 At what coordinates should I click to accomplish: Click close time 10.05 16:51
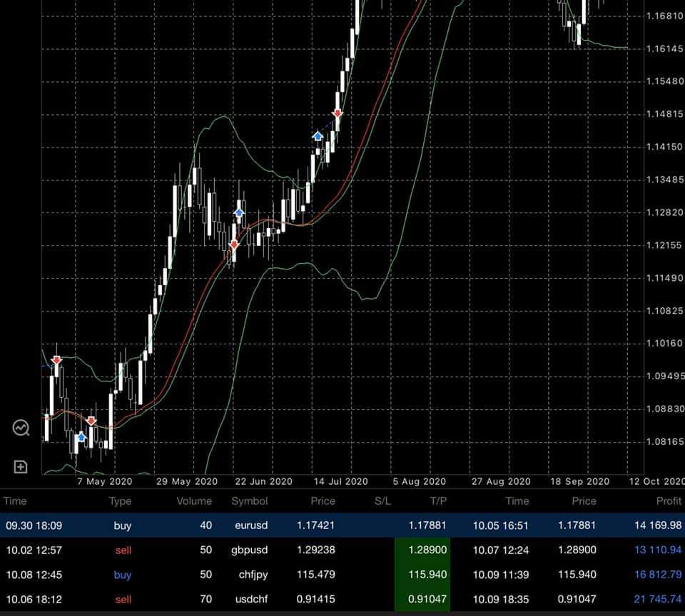point(501,525)
